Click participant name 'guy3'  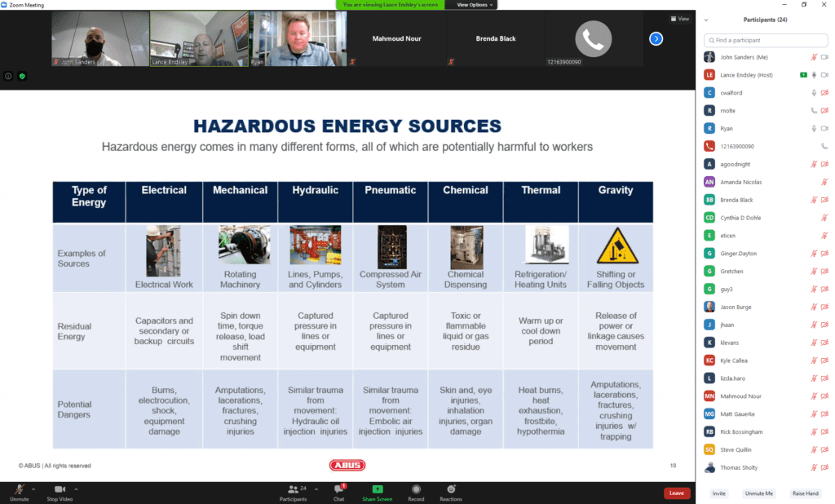pos(727,290)
